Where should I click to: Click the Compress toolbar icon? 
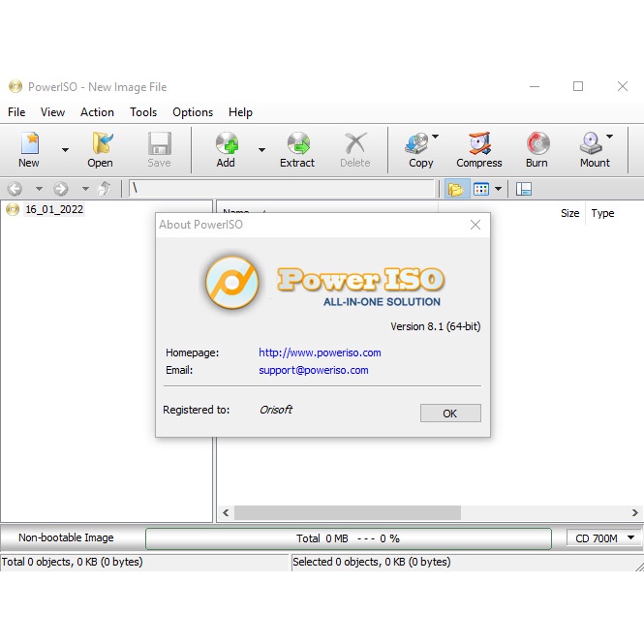coord(479,143)
